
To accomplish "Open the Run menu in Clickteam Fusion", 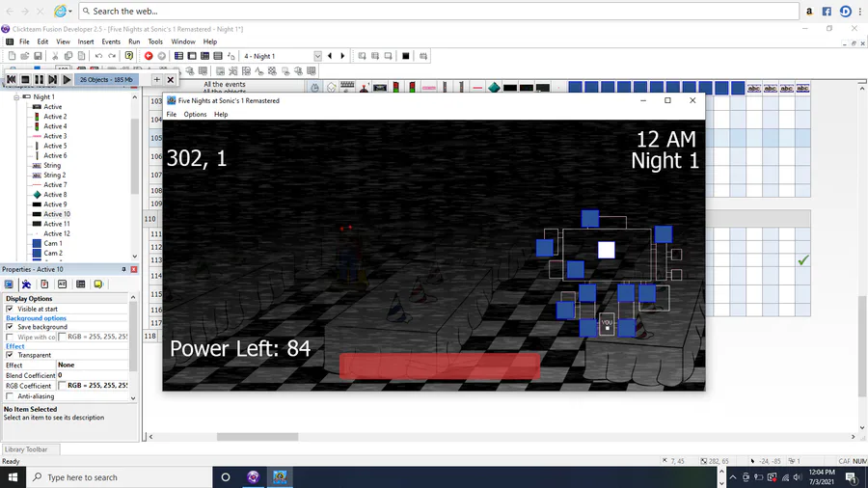I will pos(134,41).
